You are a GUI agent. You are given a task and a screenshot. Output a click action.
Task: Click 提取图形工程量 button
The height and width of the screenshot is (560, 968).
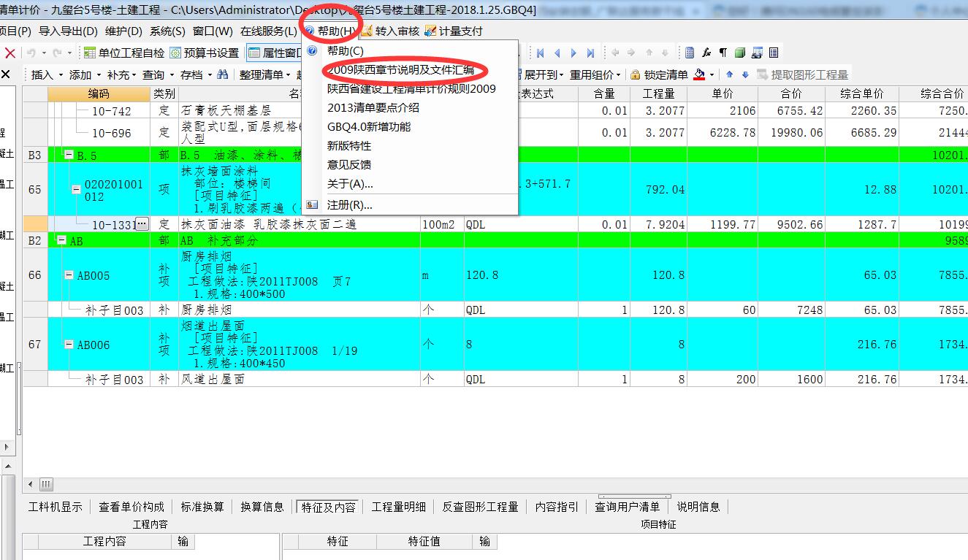point(803,74)
